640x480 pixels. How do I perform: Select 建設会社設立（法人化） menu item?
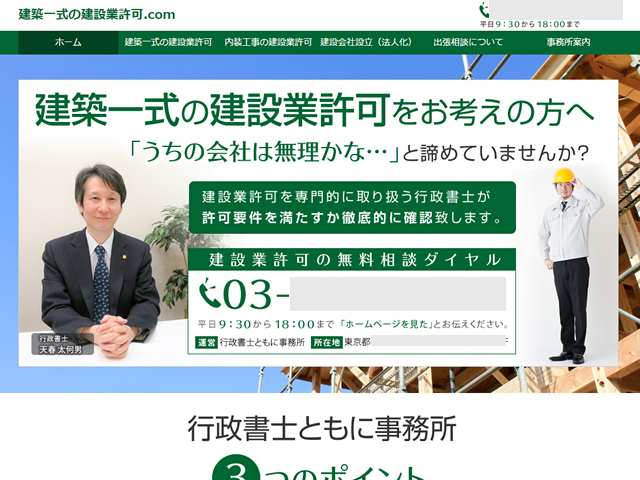(x=367, y=42)
